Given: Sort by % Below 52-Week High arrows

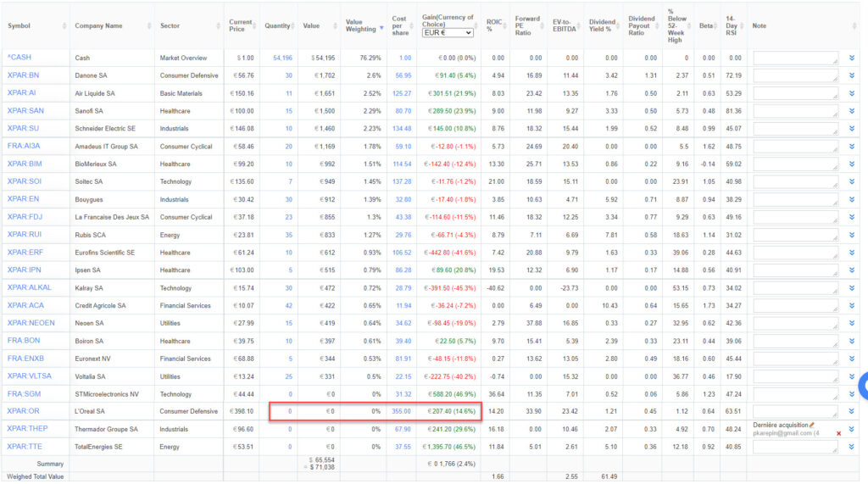Looking at the screenshot, I should pyautogui.click(x=689, y=26).
